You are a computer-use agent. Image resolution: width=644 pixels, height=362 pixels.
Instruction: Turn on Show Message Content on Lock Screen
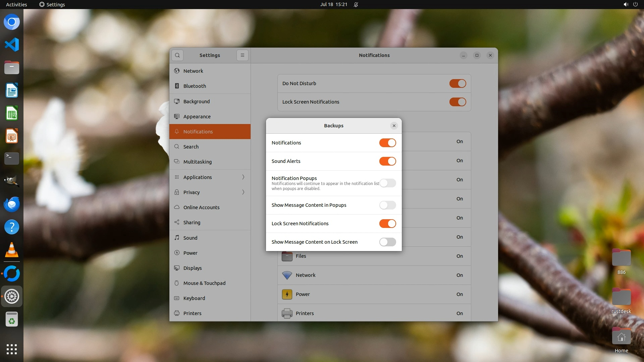tap(387, 242)
